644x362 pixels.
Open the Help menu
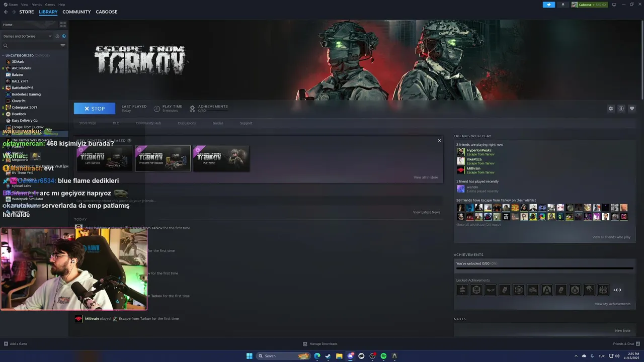(62, 5)
